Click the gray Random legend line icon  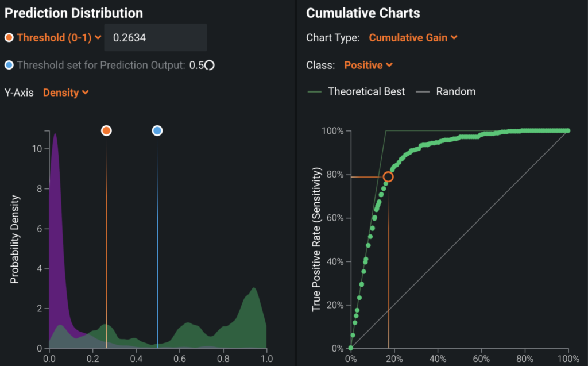pyautogui.click(x=423, y=91)
